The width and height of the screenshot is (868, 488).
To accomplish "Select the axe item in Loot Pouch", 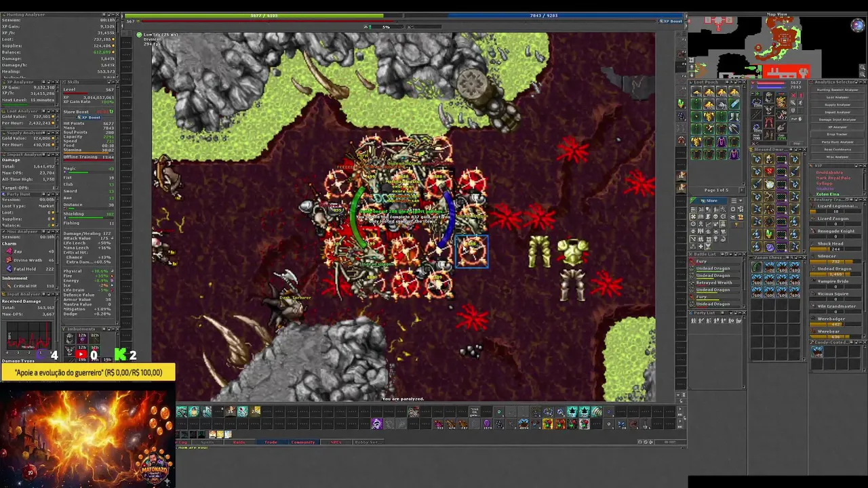I will tap(734, 129).
